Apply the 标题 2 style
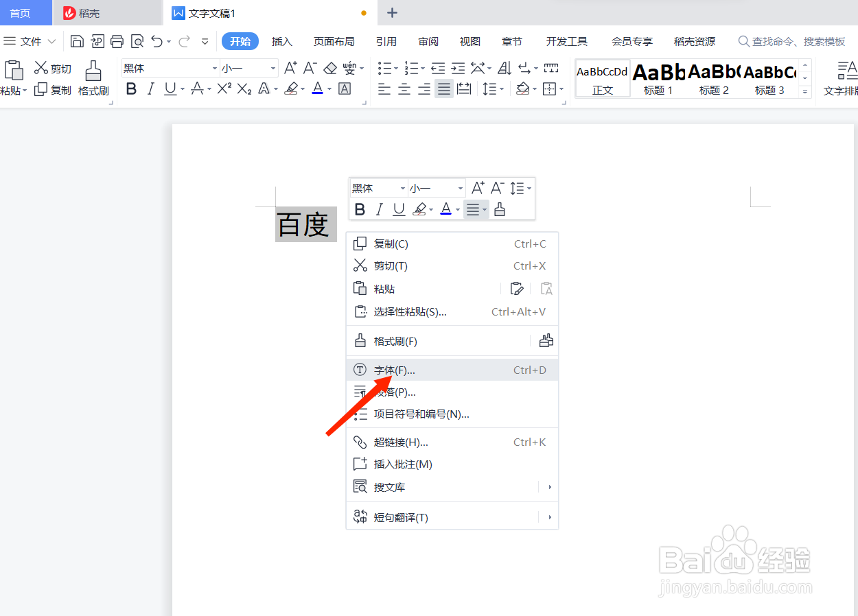This screenshot has height=616, width=858. coord(714,78)
